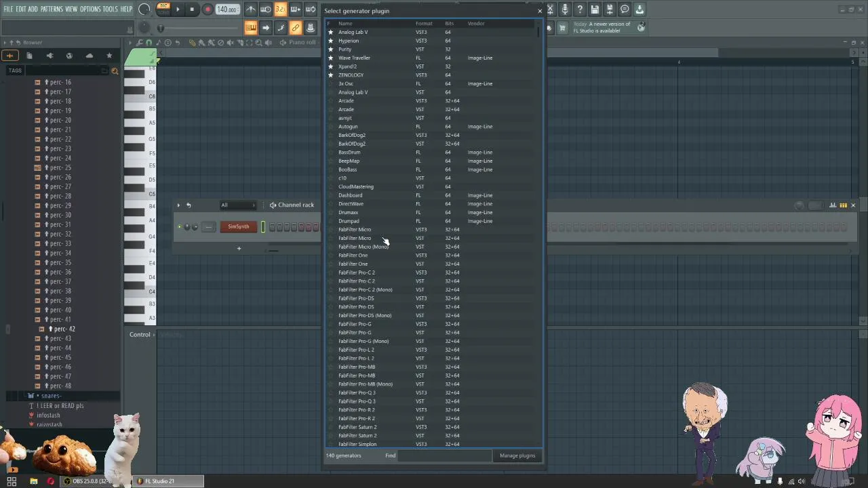This screenshot has width=868, height=488.
Task: Arm the record button
Action: [x=208, y=9]
